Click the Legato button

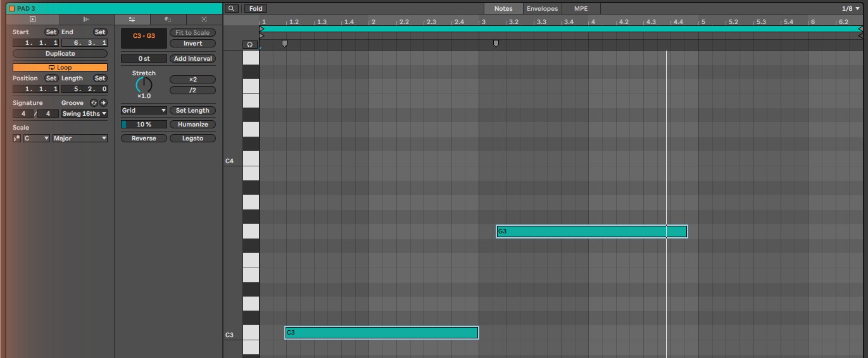pyautogui.click(x=192, y=138)
